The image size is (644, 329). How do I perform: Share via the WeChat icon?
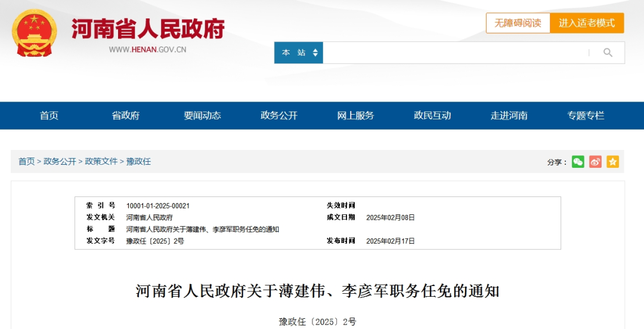point(578,162)
